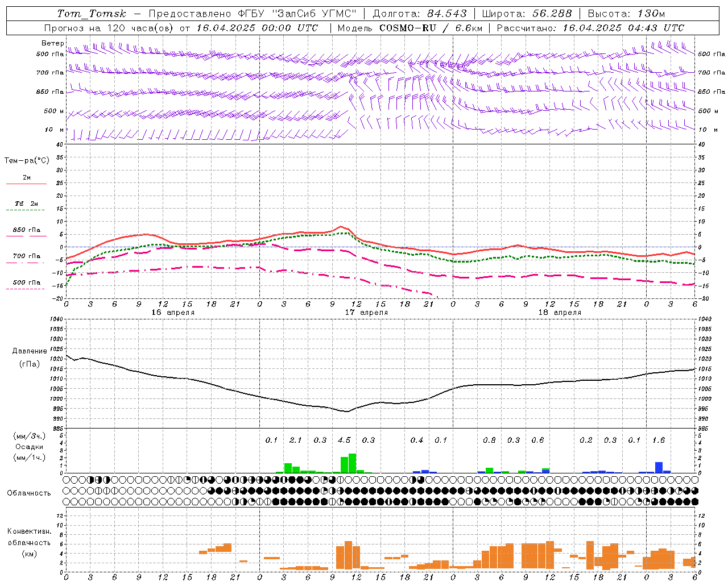Click the (км) unit under convective cloudiness
Screen dimensions: 728x582
click(30, 554)
